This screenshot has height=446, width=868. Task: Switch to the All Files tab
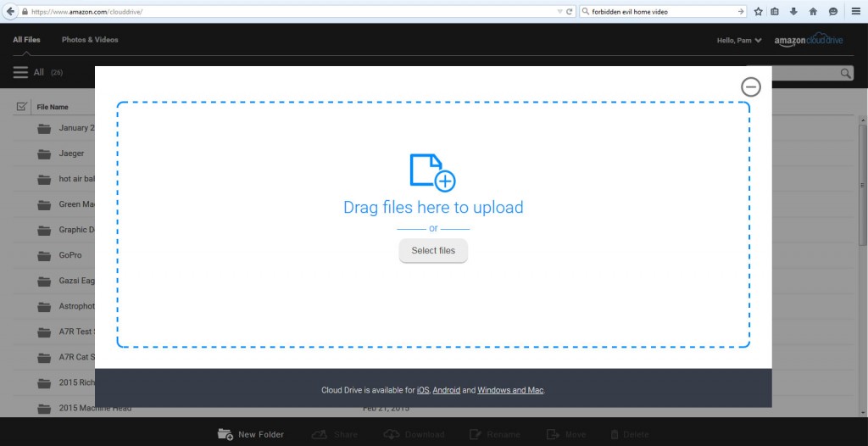26,40
